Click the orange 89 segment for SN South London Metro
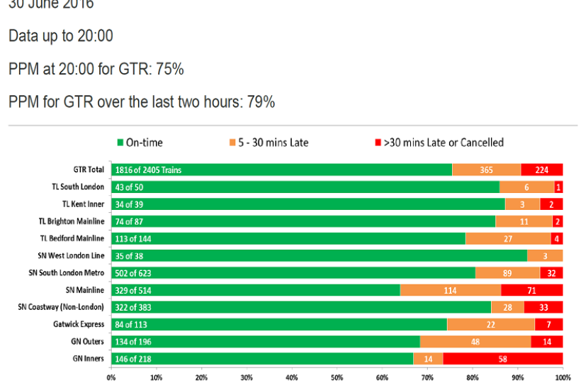This screenshot has width=588, height=383. click(507, 272)
